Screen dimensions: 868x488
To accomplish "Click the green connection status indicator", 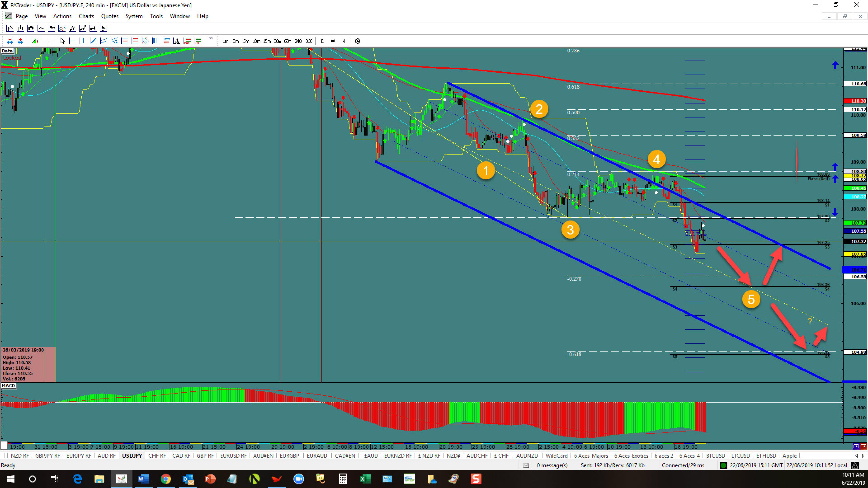I will tap(723, 465).
